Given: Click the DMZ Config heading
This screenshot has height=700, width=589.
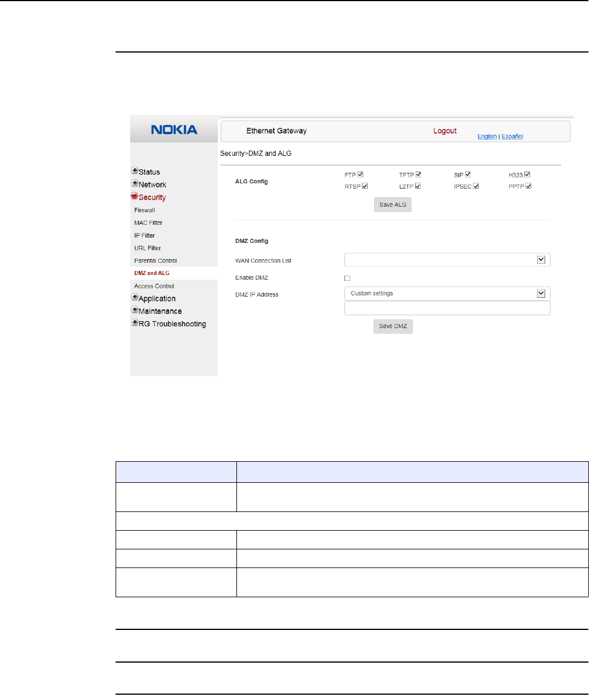Looking at the screenshot, I should 252,241.
